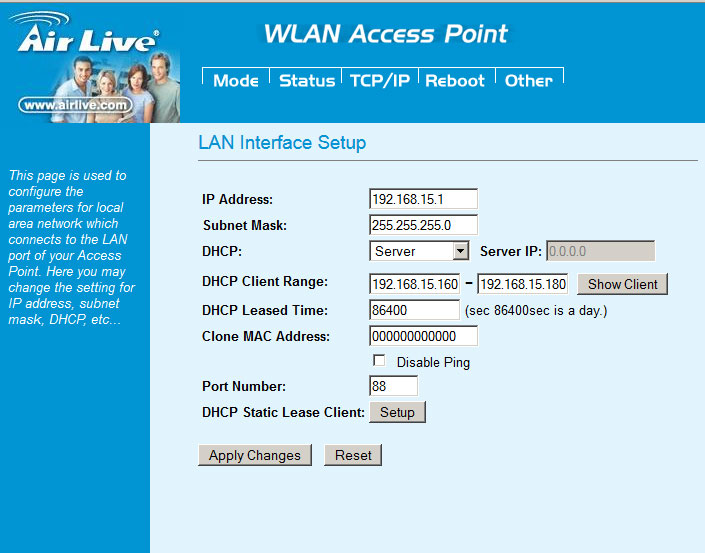Open the Other tab

[529, 80]
